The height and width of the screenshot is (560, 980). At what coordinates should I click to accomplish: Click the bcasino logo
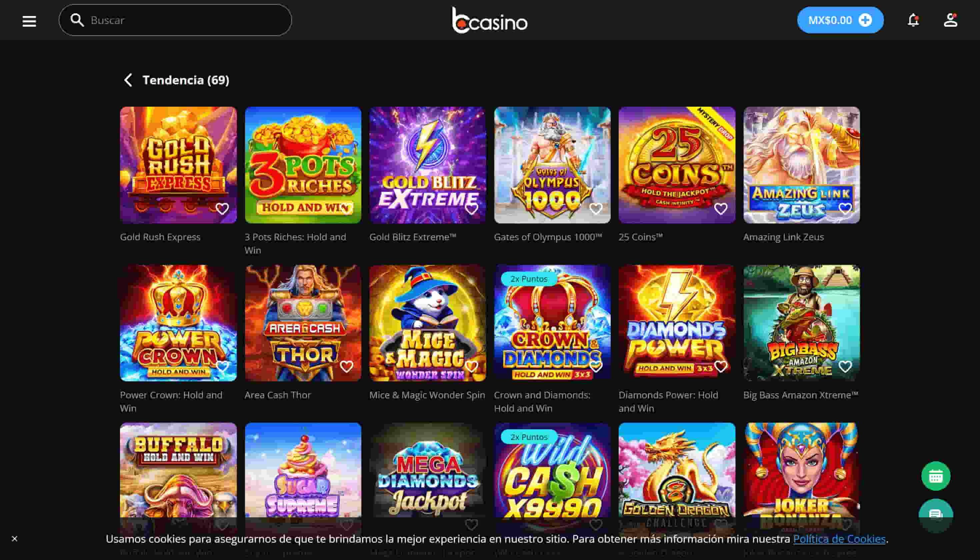490,20
